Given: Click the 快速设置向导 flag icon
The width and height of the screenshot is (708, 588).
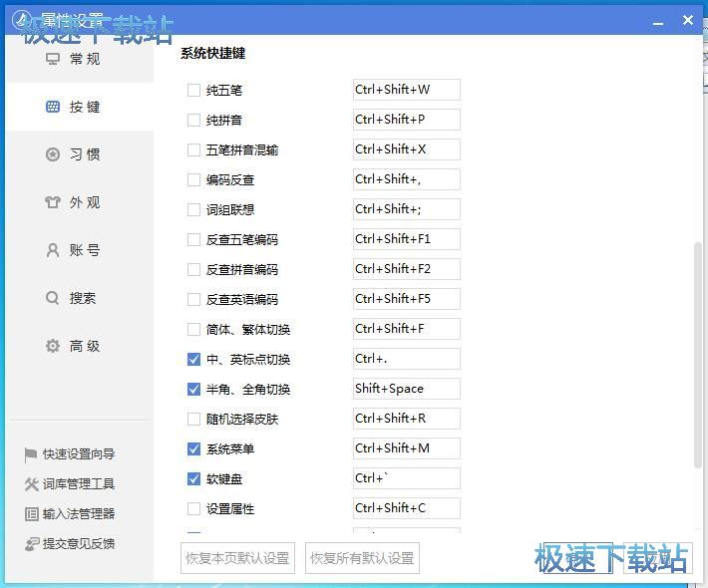Looking at the screenshot, I should point(31,454).
